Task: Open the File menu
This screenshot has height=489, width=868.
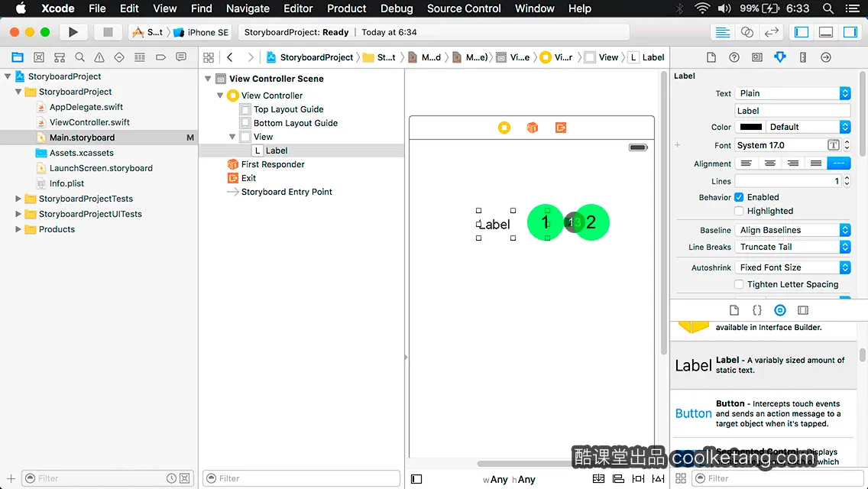Action: click(x=97, y=8)
